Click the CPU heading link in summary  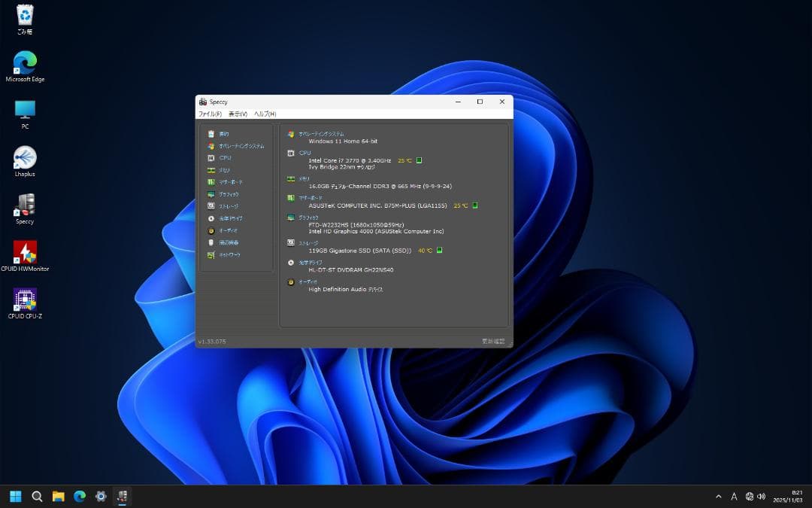click(x=304, y=153)
